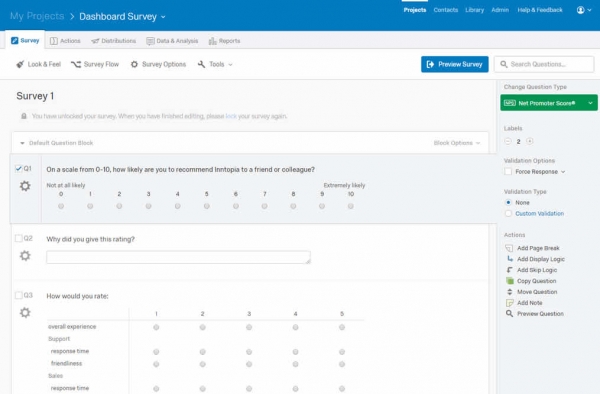
Task: Switch to the Data & Analysis tab
Action: (x=172, y=41)
